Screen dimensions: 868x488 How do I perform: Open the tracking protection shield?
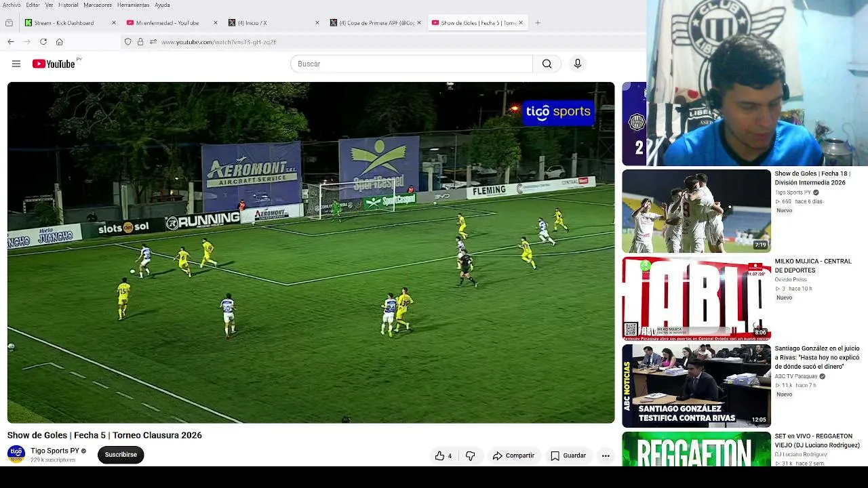point(127,42)
